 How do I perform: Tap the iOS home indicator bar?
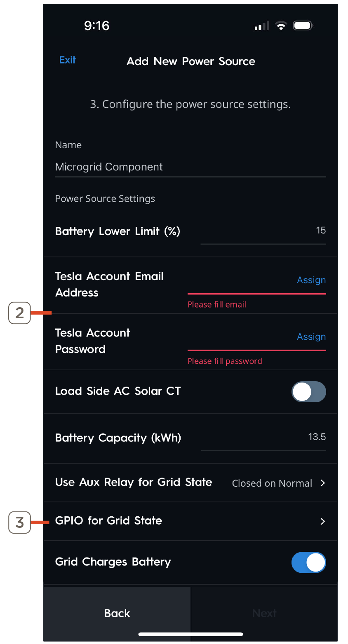pos(190,634)
